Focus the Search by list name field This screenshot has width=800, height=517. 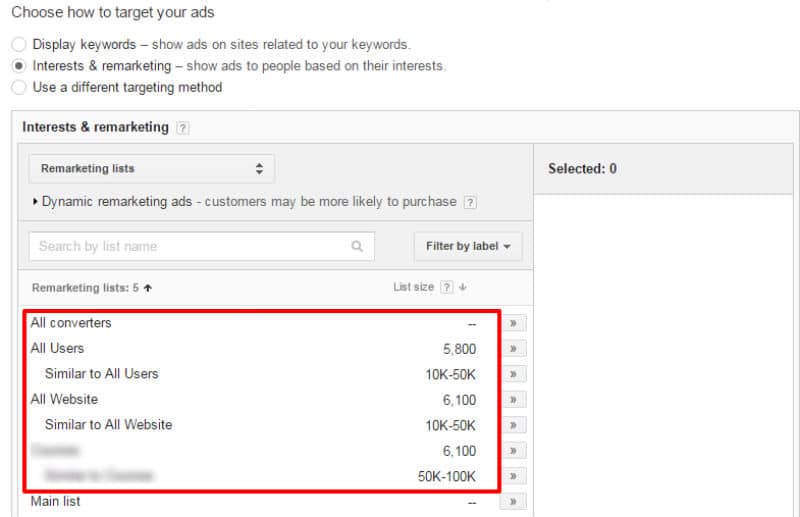202,247
